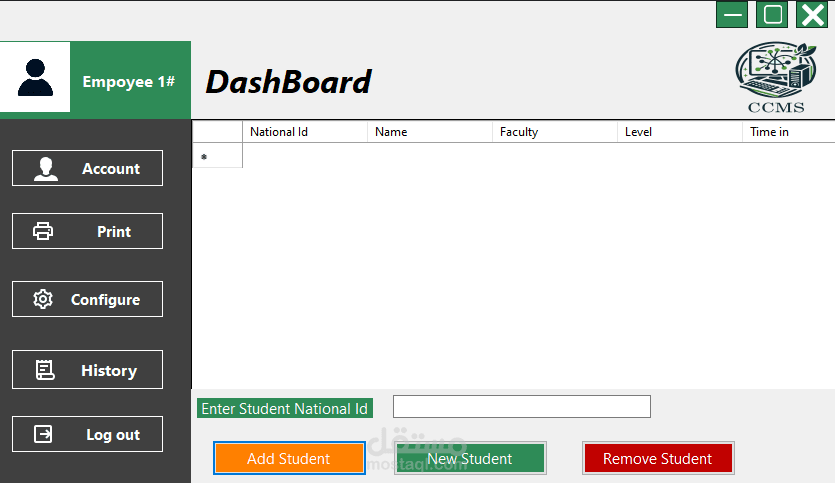Sort by the Faculty column header
The height and width of the screenshot is (483, 835).
click(x=555, y=132)
